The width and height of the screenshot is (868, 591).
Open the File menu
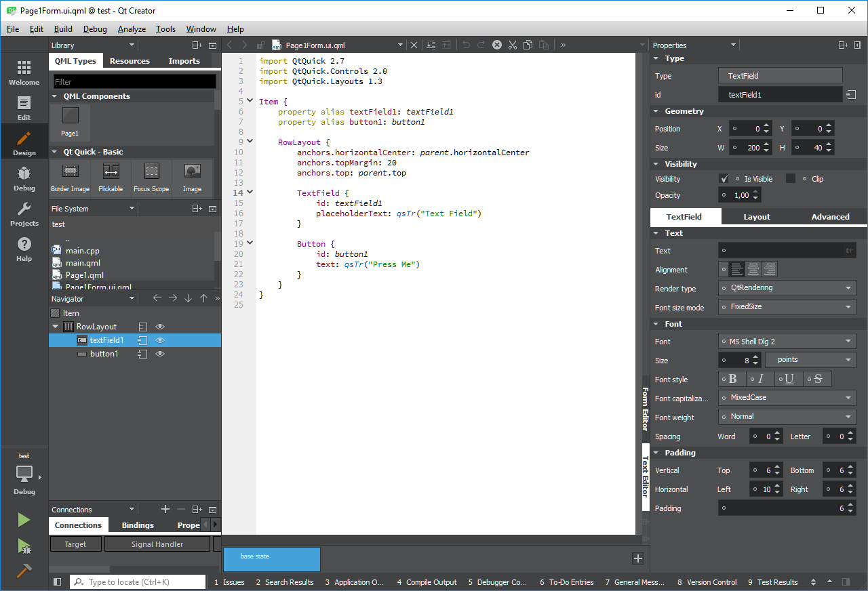(x=13, y=29)
